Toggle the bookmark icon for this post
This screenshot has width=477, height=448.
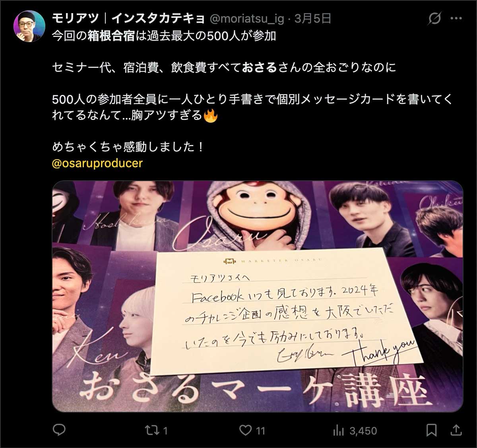pos(432,430)
